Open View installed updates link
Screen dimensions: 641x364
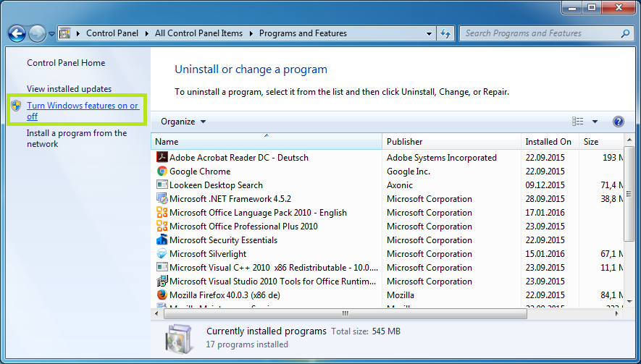point(69,89)
